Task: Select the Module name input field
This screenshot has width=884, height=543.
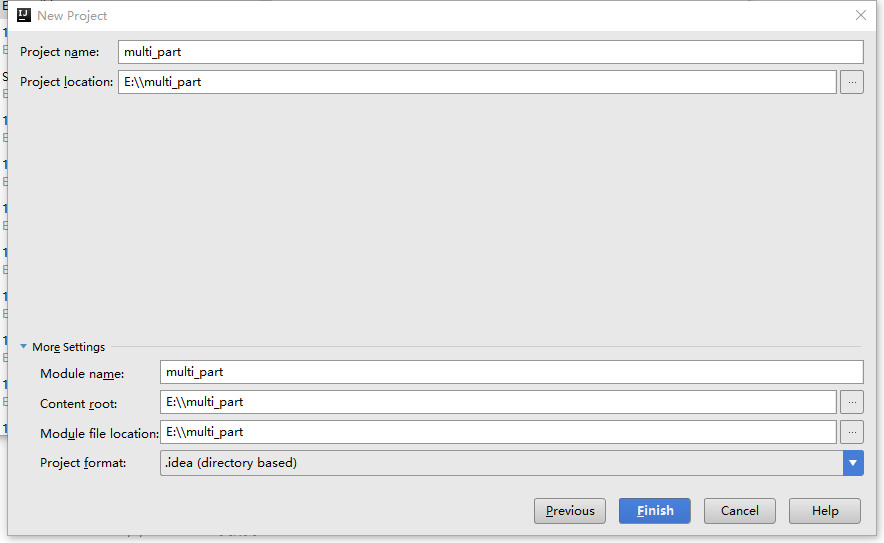Action: [x=511, y=372]
